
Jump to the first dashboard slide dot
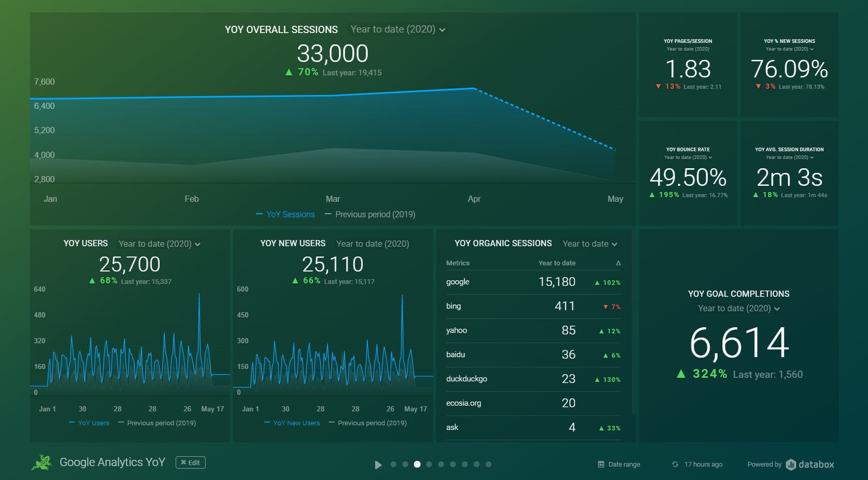[393, 465]
